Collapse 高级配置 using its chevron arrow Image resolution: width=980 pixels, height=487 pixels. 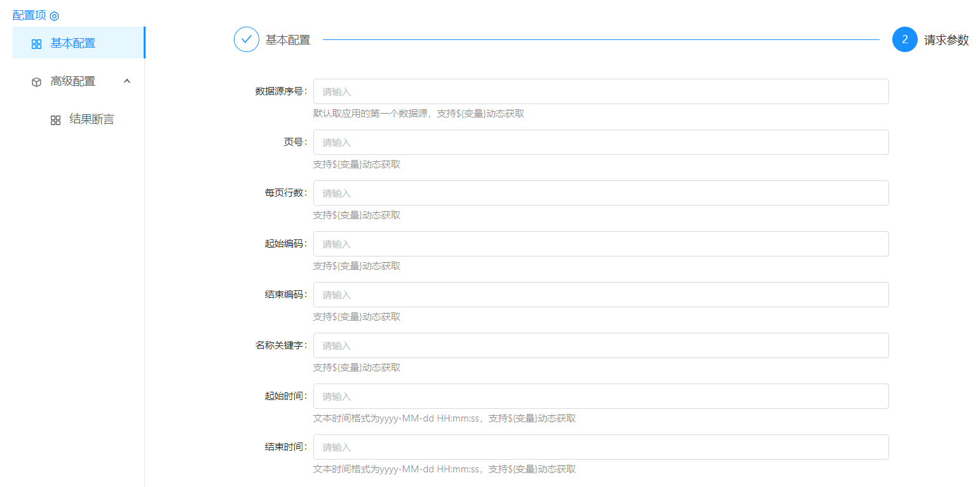(x=127, y=81)
